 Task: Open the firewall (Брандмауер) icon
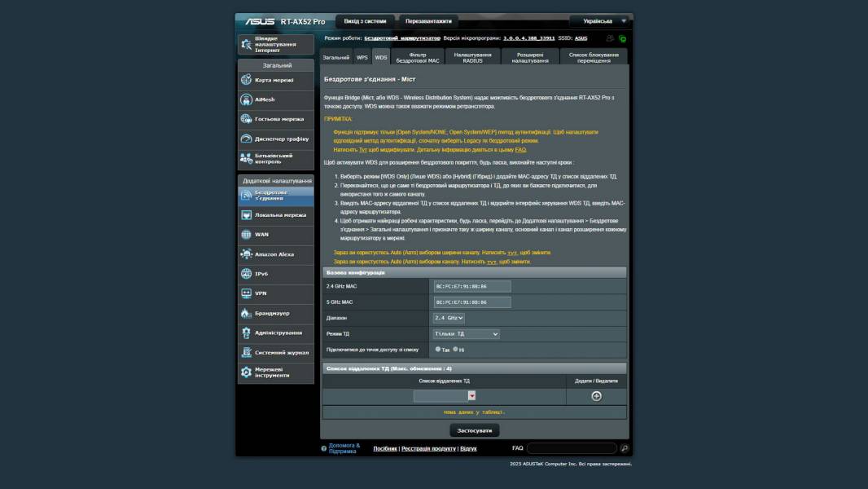coord(247,313)
